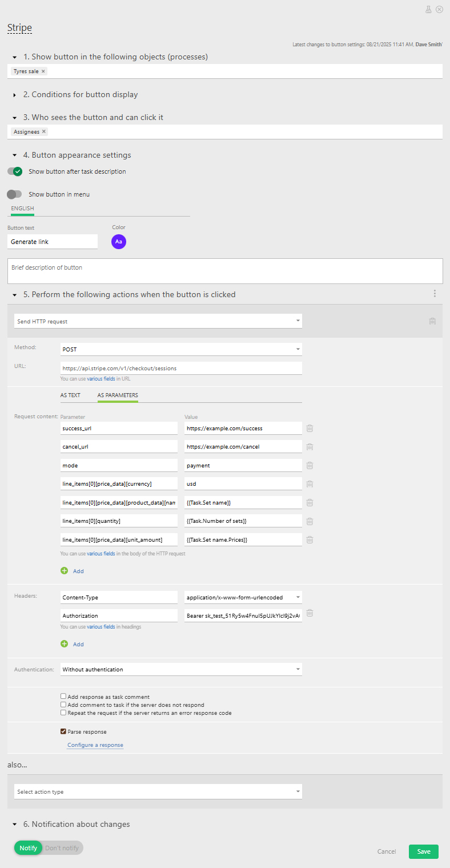The image size is (450, 868).
Task: Expand section 2 Conditions for button display
Action: pyautogui.click(x=15, y=95)
